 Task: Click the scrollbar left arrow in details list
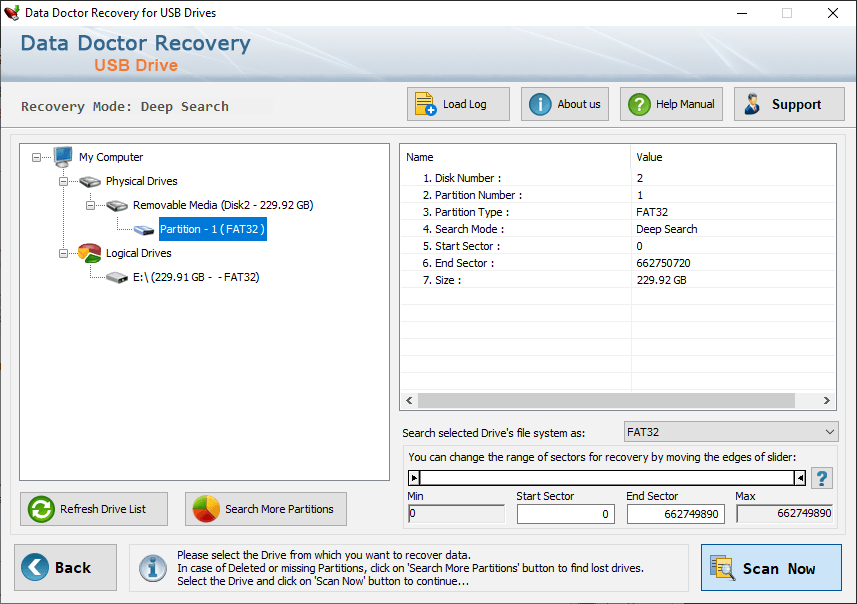pos(409,401)
